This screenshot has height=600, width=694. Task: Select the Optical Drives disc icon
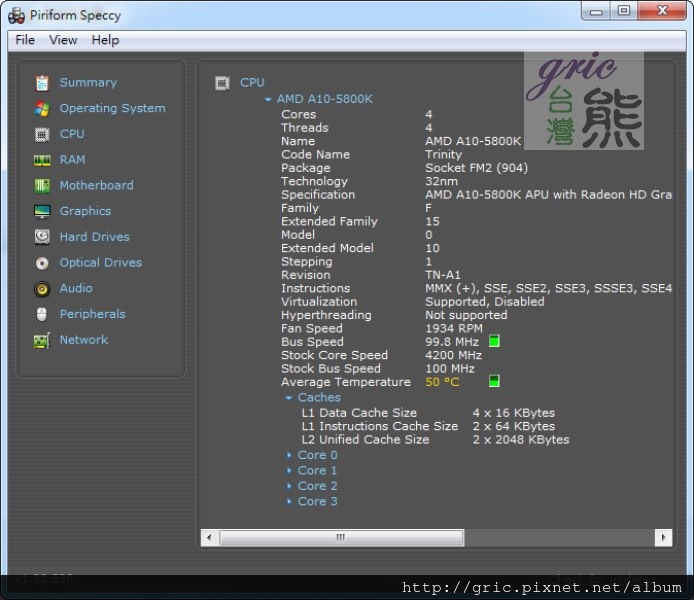tap(42, 263)
